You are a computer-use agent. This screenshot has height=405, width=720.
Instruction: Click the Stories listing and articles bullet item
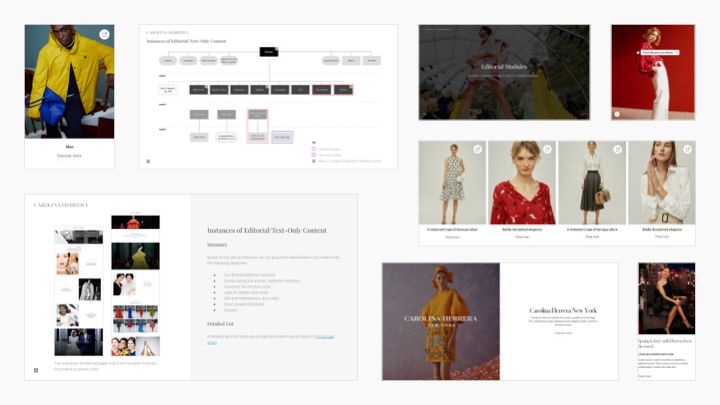point(261,281)
